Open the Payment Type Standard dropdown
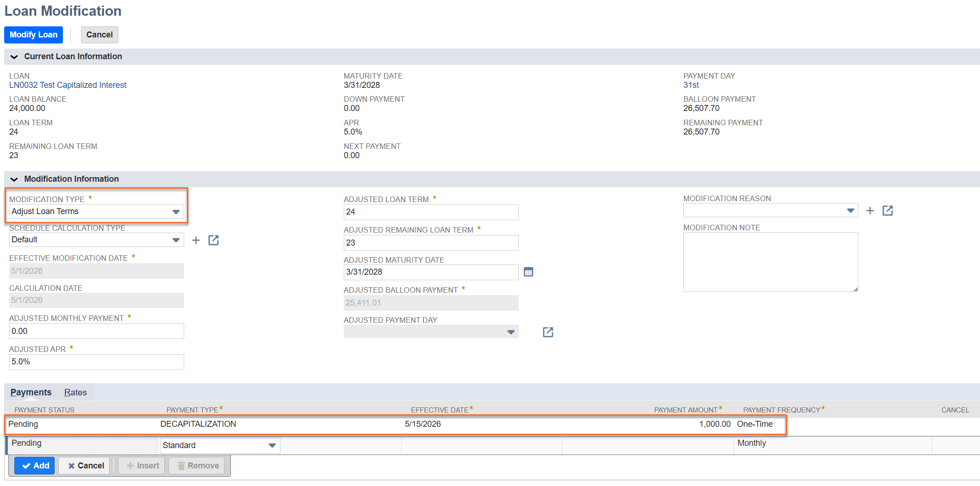The width and height of the screenshot is (980, 486). tap(272, 445)
